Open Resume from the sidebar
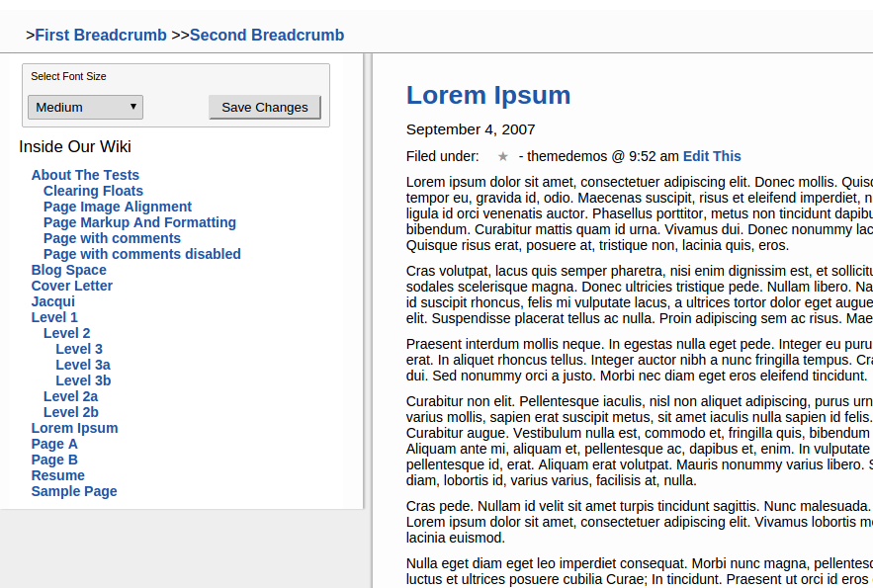The image size is (873, 588). tap(58, 475)
